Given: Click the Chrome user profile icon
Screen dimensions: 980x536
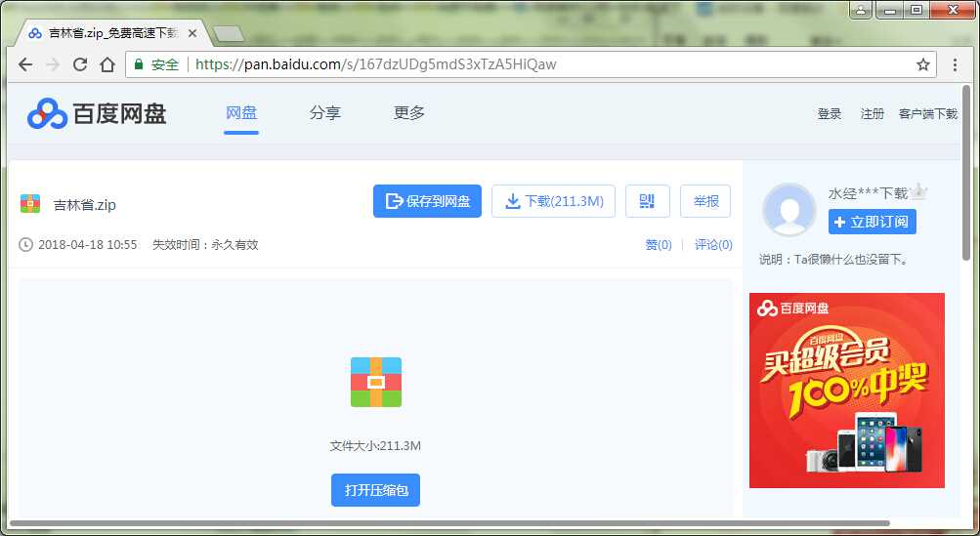Looking at the screenshot, I should tap(861, 10).
